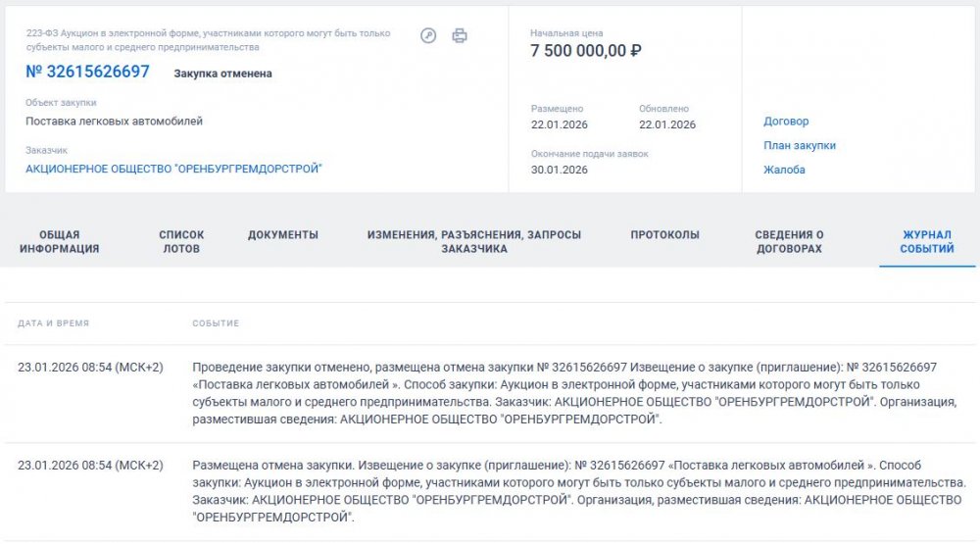Open the Общая информация tab

[59, 242]
